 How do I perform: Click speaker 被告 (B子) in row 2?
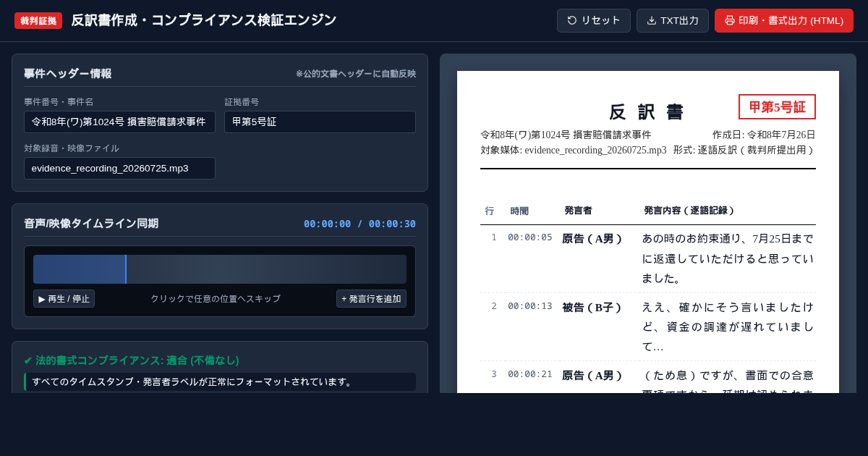pyautogui.click(x=592, y=308)
